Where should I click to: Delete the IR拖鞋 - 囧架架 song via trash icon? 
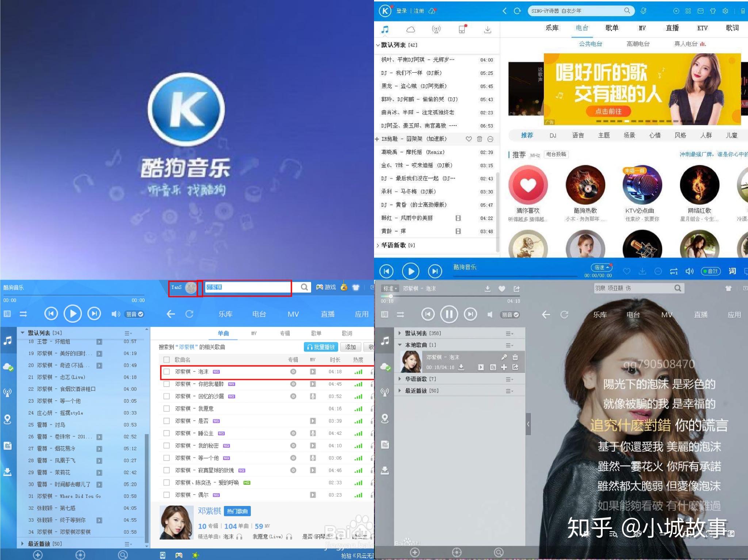click(x=480, y=139)
